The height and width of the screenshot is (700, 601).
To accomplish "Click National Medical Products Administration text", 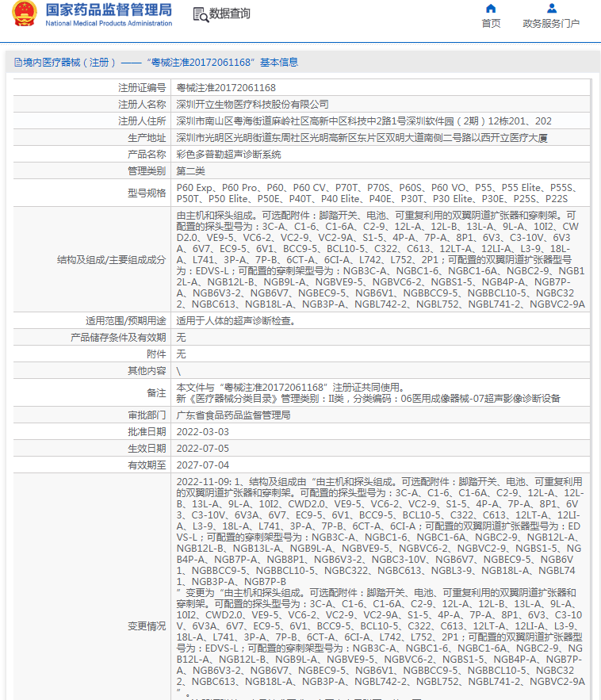I will pos(109,23).
